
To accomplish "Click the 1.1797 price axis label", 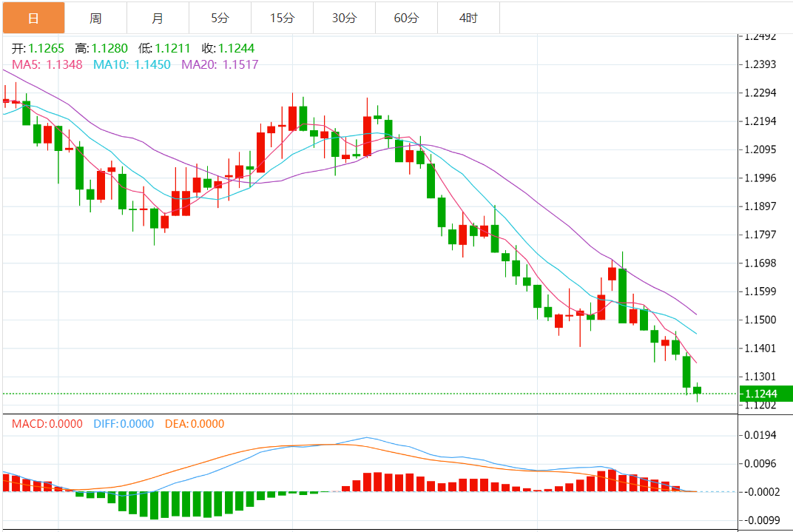I will (x=760, y=234).
